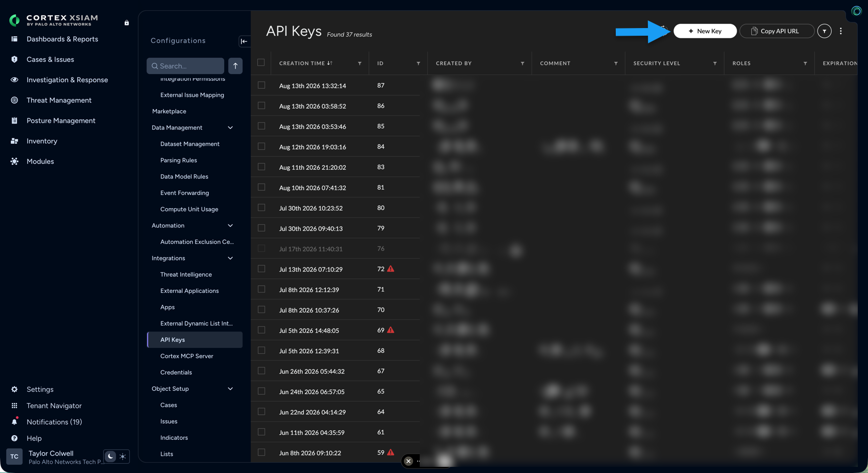Screen dimensions: 868x473
Task: Select the checkbox for key ID 81
Action: click(x=261, y=187)
